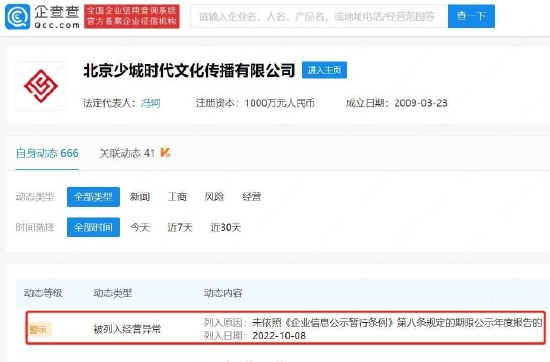550x362 pixels.
Task: Filter dynamics by 新闻
Action: [140, 197]
